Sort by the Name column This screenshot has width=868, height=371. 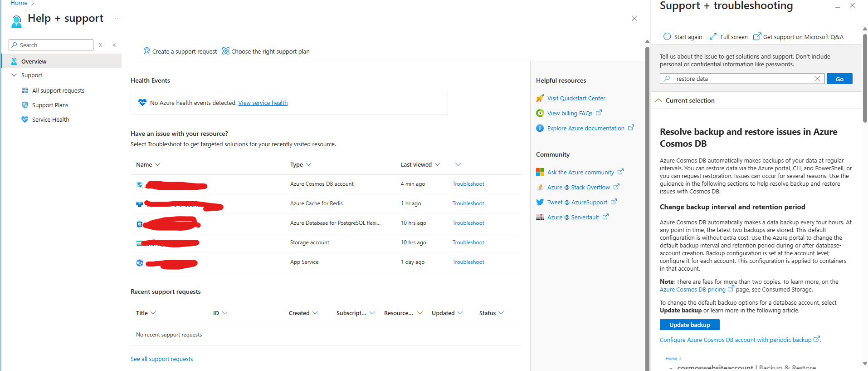pos(148,164)
